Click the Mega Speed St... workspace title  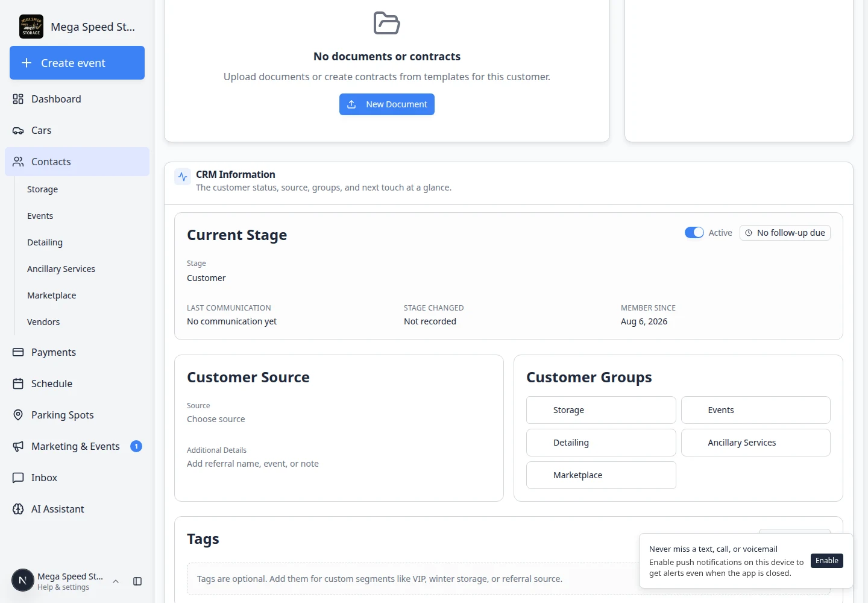pos(93,27)
